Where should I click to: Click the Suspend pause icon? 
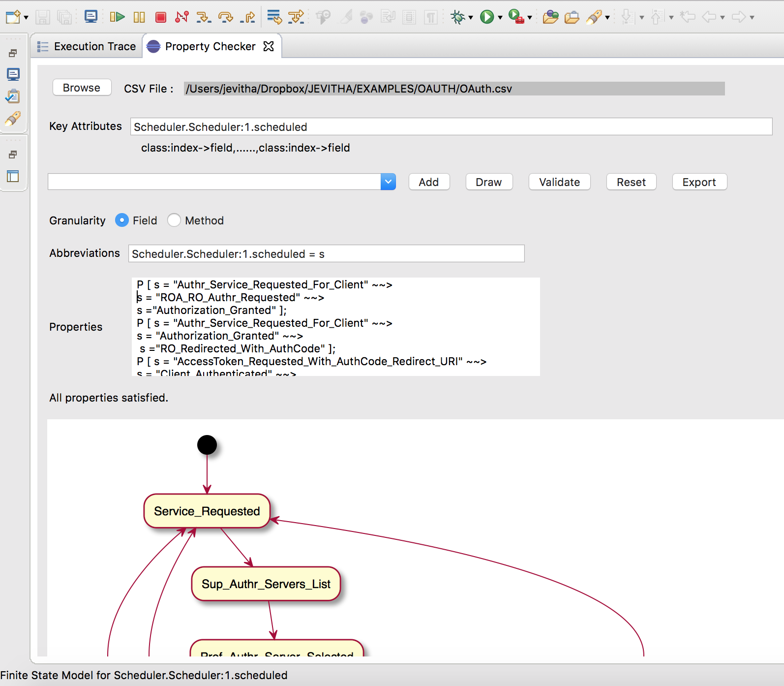[139, 17]
